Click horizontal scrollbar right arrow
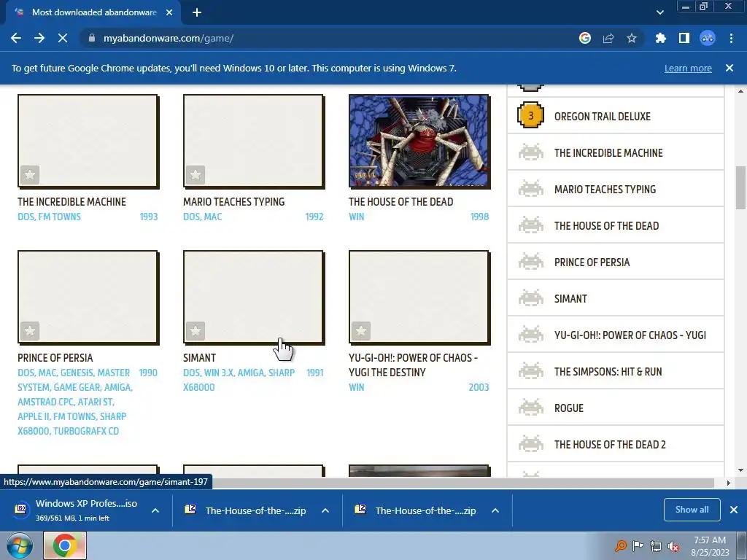 click(x=729, y=483)
